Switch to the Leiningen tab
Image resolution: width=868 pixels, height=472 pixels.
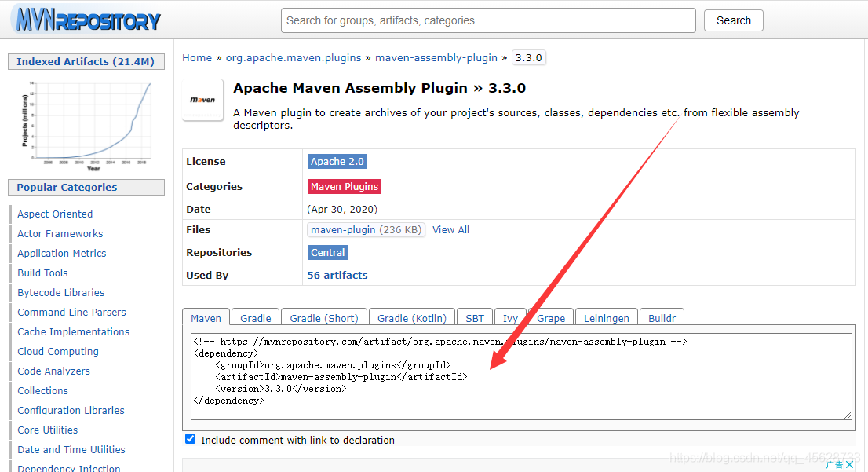(x=607, y=318)
